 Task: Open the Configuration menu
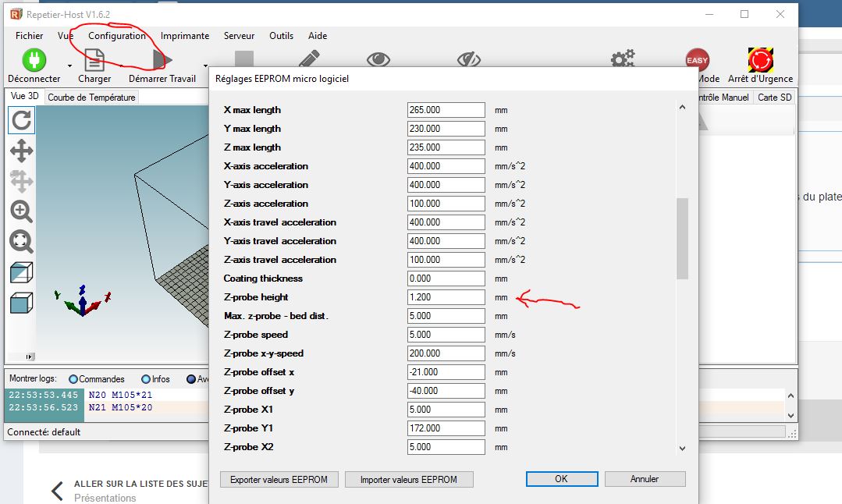[x=117, y=35]
